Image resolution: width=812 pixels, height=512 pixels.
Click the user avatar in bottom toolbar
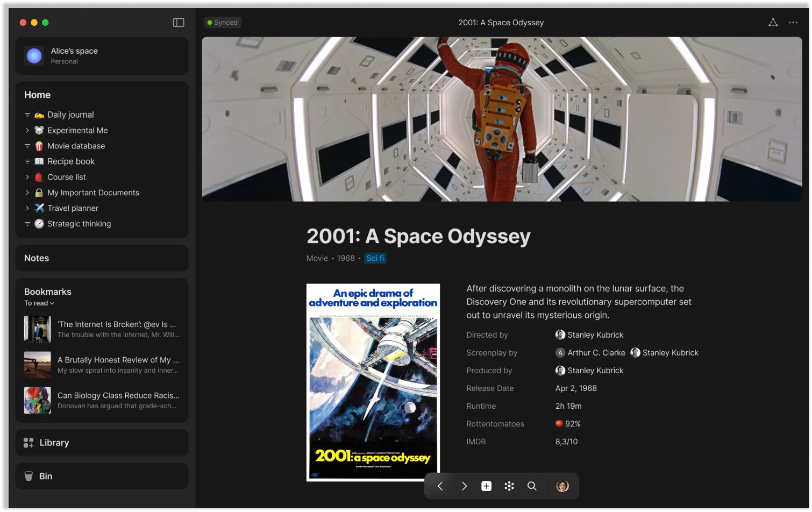click(x=562, y=486)
